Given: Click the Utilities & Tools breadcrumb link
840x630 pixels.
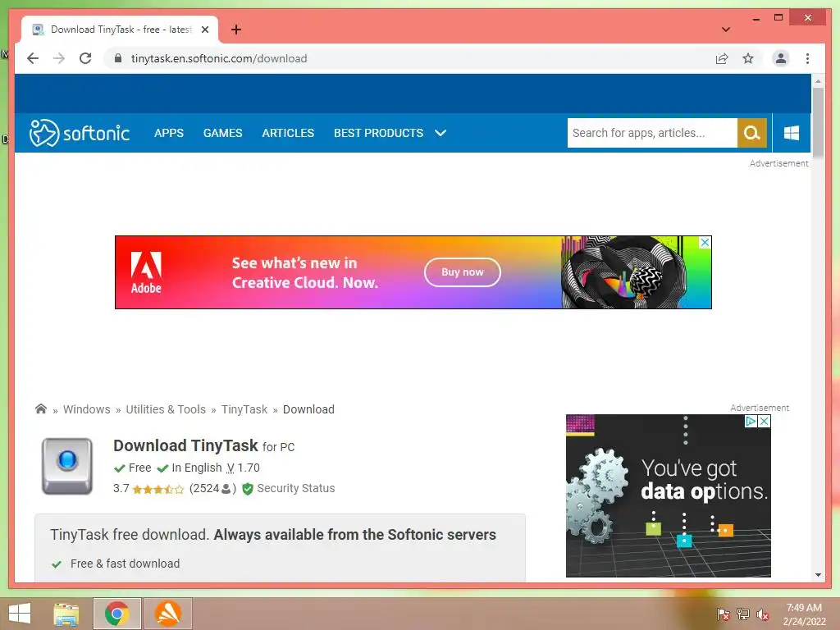Looking at the screenshot, I should point(166,409).
